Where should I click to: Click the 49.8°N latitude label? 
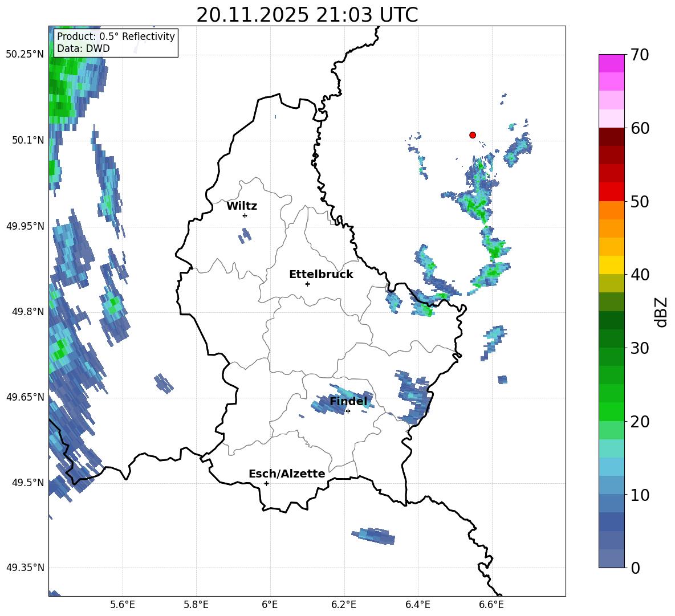[27, 312]
